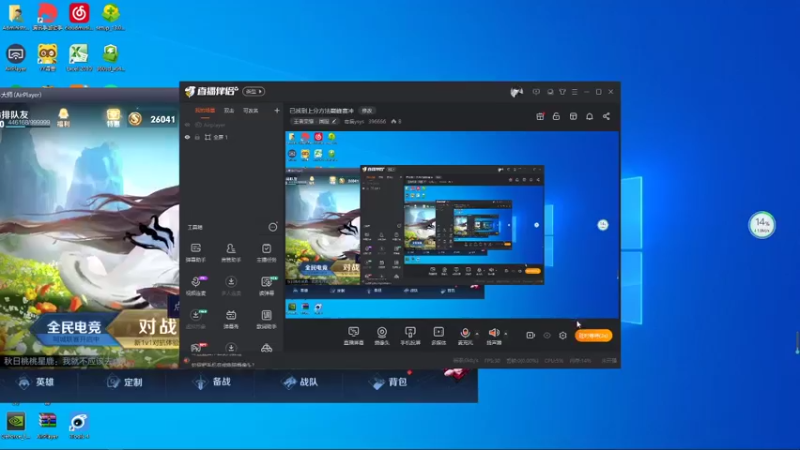The width and height of the screenshot is (800, 450).
Task: Open NetEase Cloud Music desktop shortcut
Action: [79, 16]
